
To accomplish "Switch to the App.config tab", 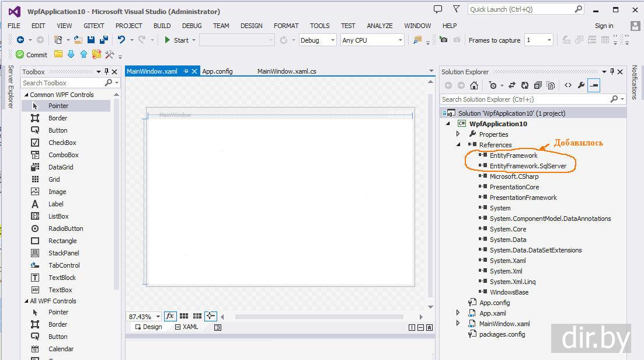I will pyautogui.click(x=217, y=71).
